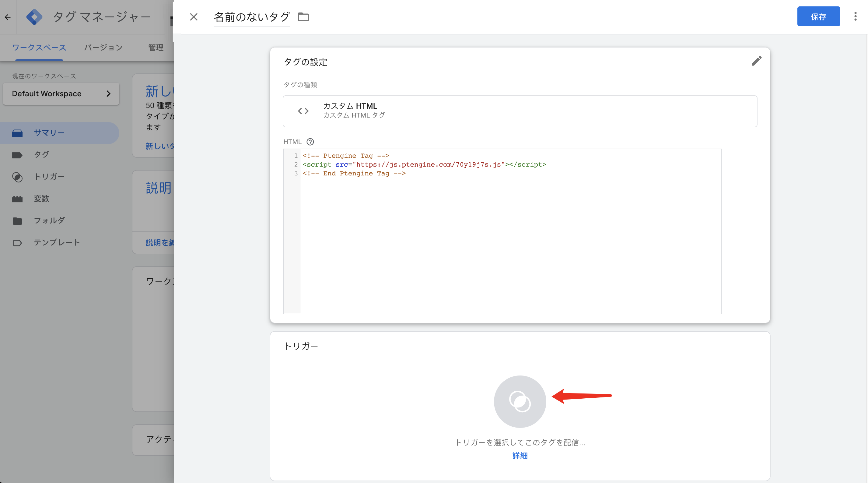Click the テンプレート outline tag icon
The height and width of the screenshot is (483, 868).
tap(17, 243)
